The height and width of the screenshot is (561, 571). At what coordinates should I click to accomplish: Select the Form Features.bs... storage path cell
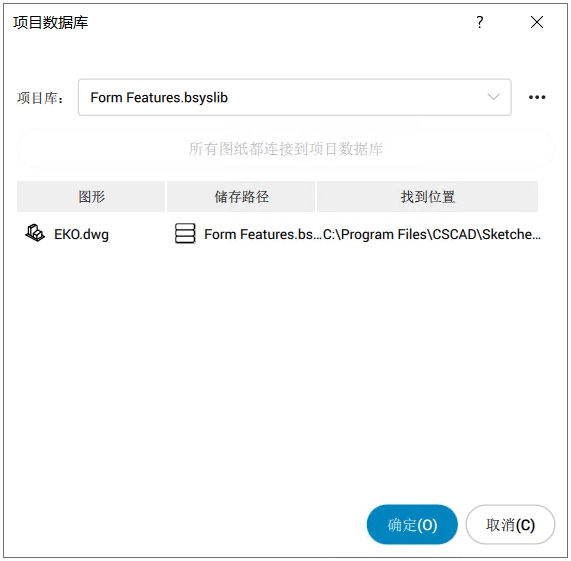pyautogui.click(x=263, y=234)
